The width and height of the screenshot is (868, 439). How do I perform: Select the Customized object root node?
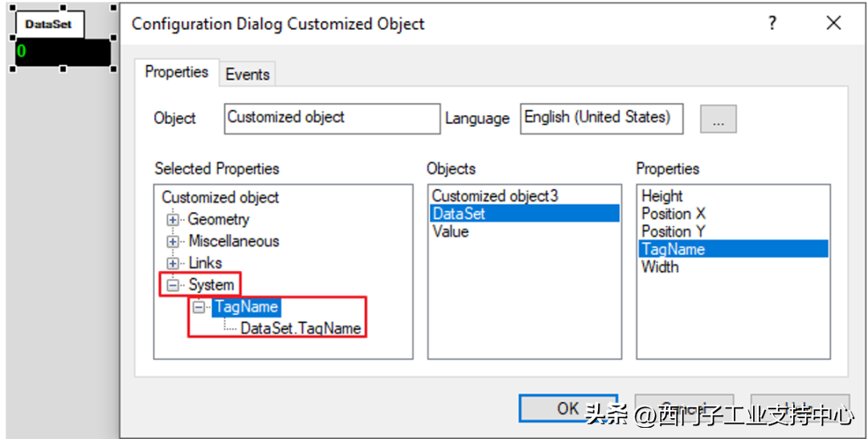pos(220,198)
